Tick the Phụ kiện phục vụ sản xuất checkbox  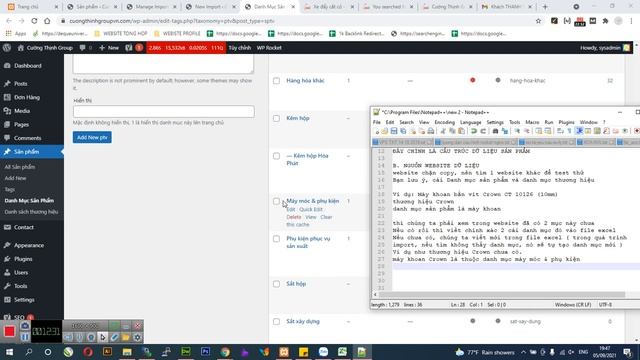tap(276, 239)
